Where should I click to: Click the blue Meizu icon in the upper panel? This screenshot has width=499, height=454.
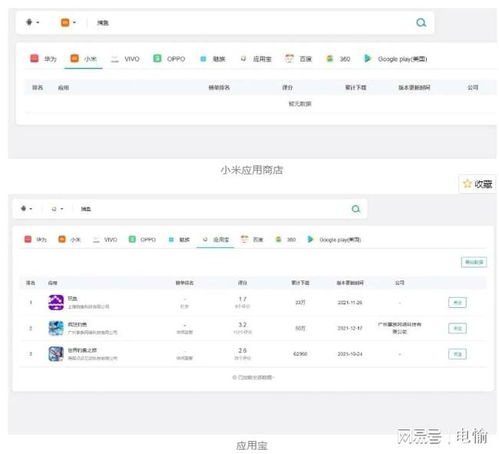click(203, 59)
